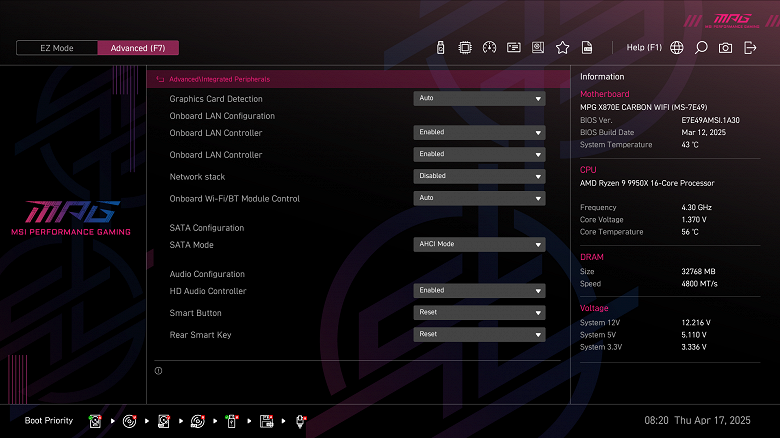Open the Network stack dropdown

(x=479, y=176)
